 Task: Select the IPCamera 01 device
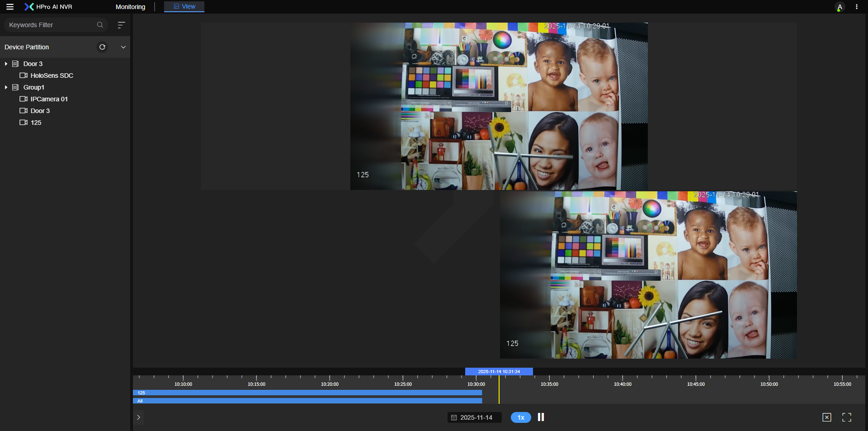tap(49, 99)
